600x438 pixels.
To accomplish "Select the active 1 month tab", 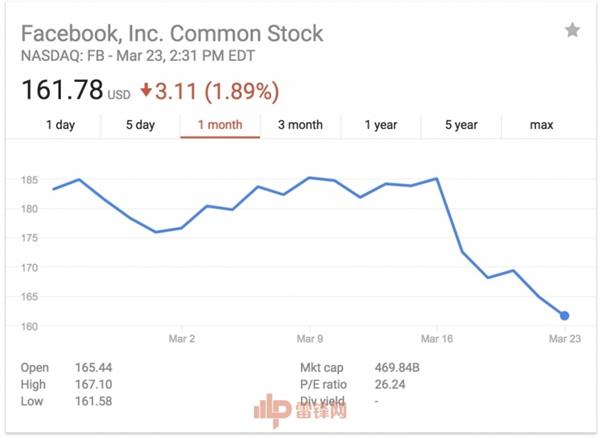I will pos(220,125).
